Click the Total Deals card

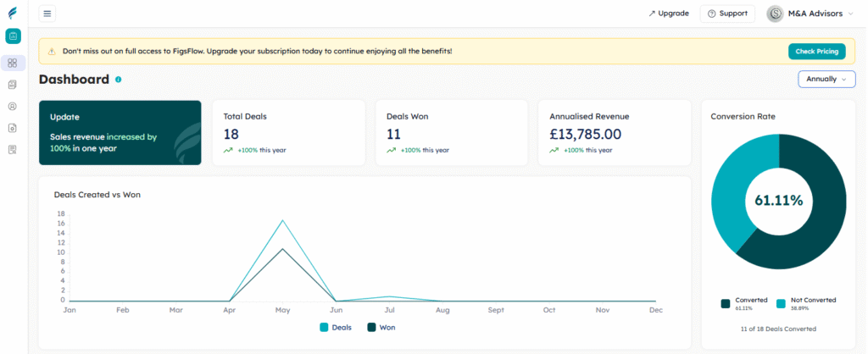pos(288,132)
